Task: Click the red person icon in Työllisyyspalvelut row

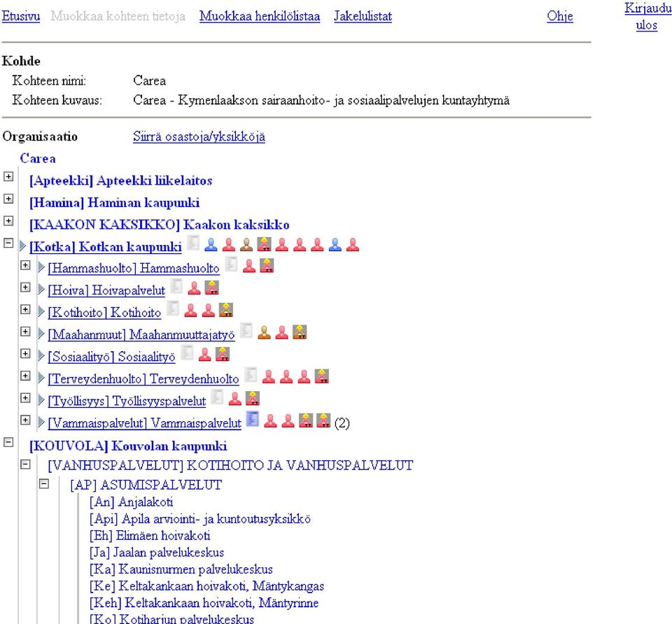Action: point(235,399)
